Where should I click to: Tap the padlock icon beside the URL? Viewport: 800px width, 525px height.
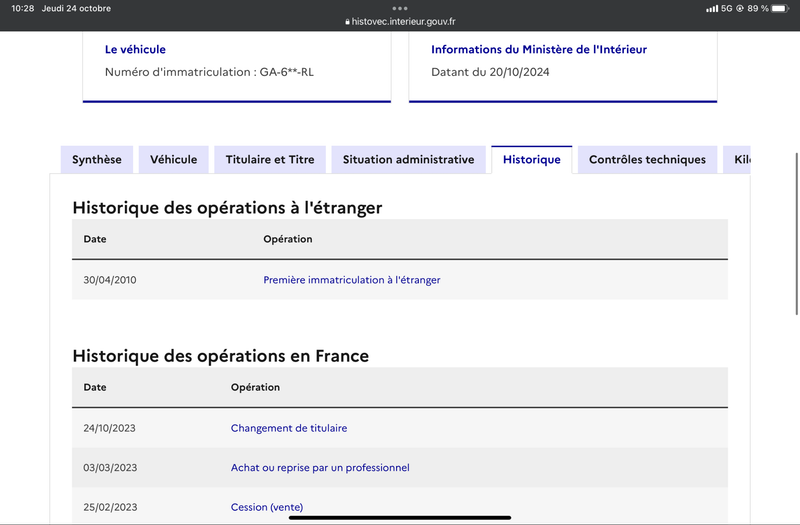(347, 22)
